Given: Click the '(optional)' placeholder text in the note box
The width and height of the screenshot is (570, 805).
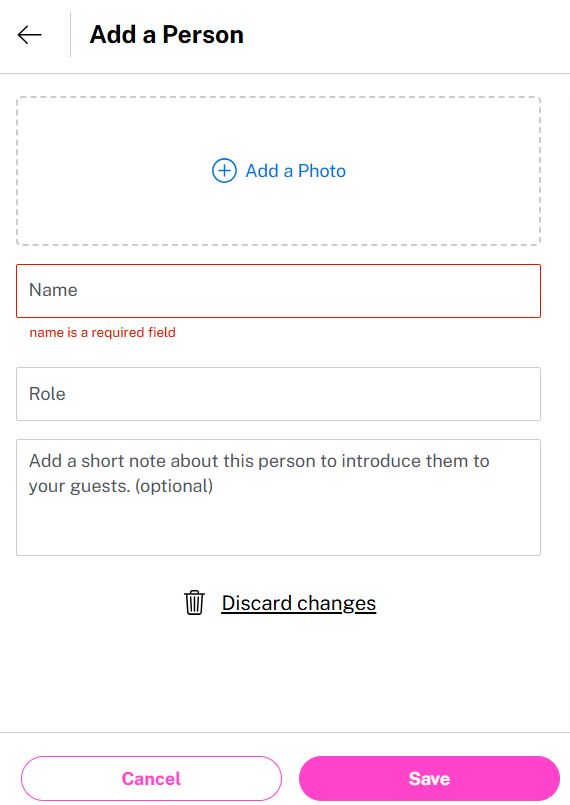Looking at the screenshot, I should click(x=174, y=486).
